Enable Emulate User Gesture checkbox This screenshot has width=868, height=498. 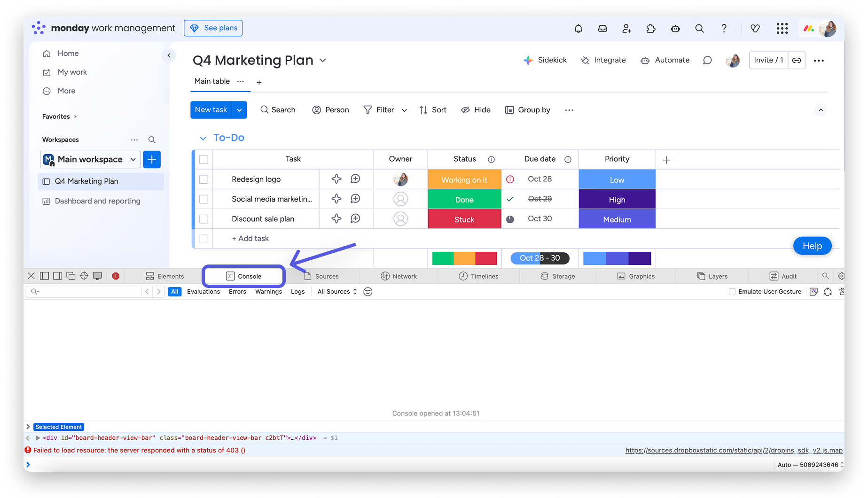click(732, 292)
